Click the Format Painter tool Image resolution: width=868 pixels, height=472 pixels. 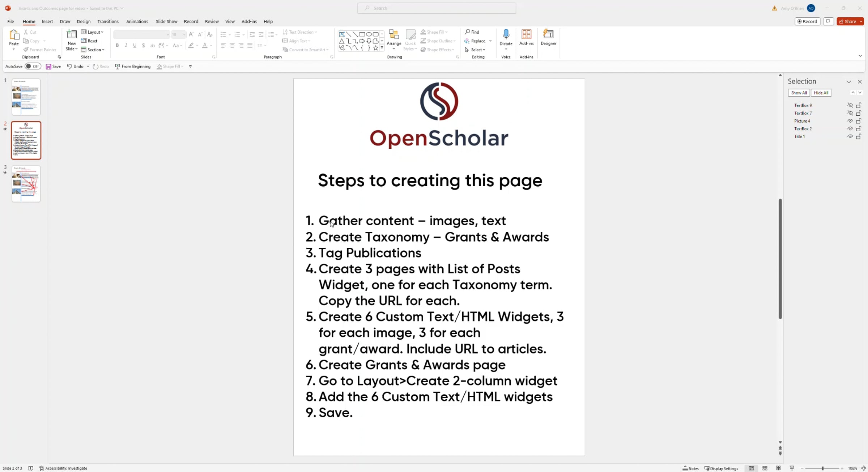[40, 50]
